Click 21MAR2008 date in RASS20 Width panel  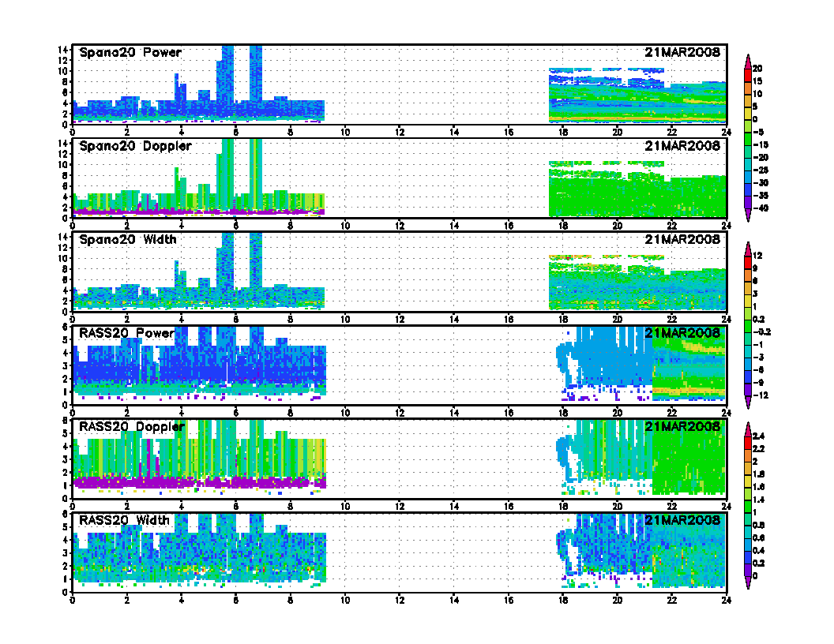(682, 519)
